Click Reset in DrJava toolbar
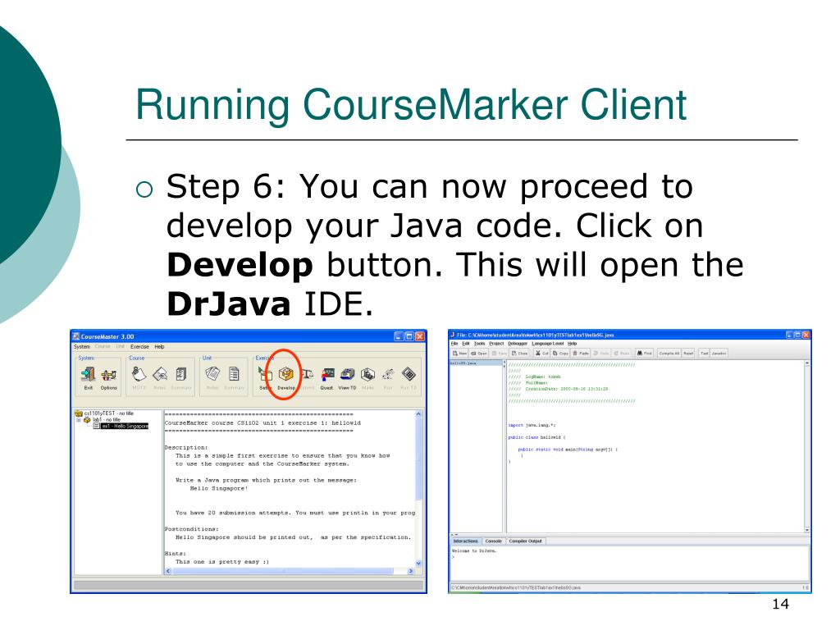The image size is (840, 630). tap(688, 353)
